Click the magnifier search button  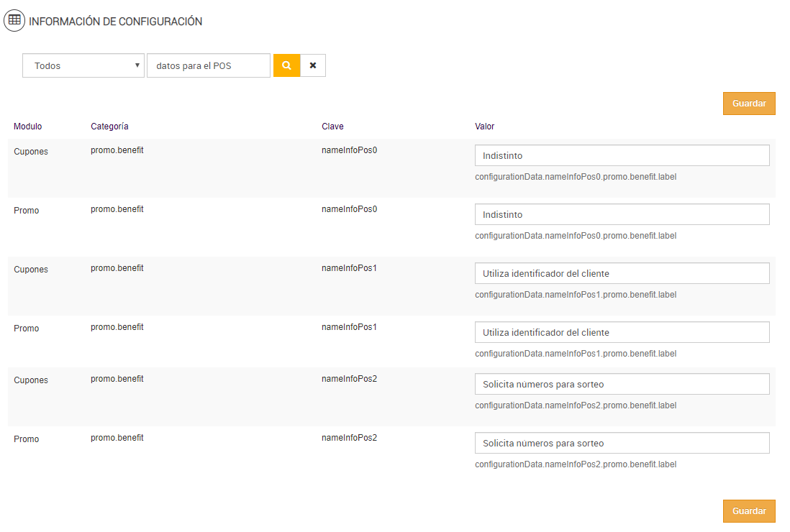[x=286, y=65]
